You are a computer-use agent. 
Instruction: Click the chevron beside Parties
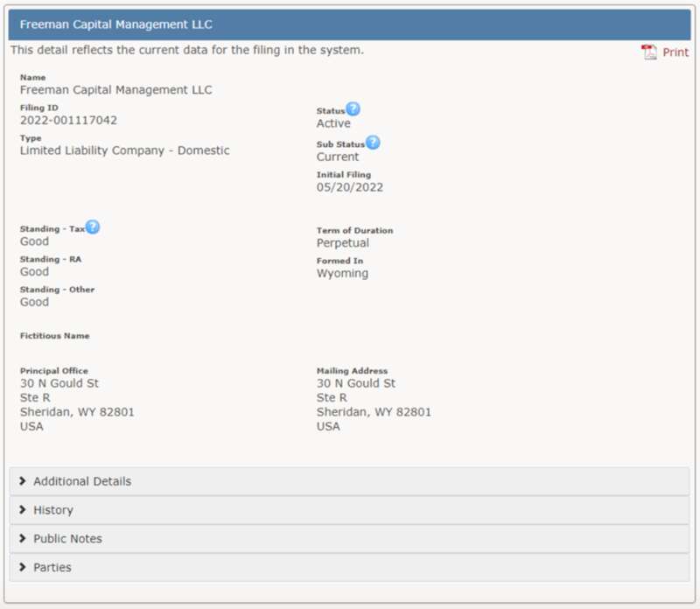click(23, 567)
